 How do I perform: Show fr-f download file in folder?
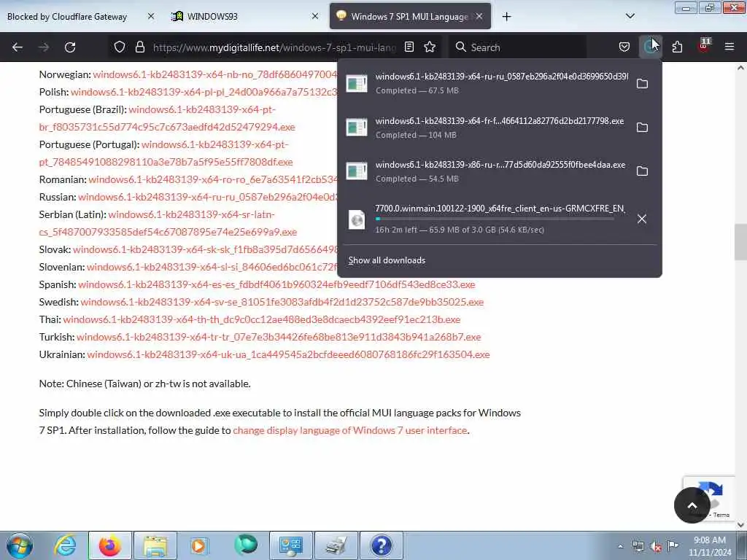tap(642, 128)
